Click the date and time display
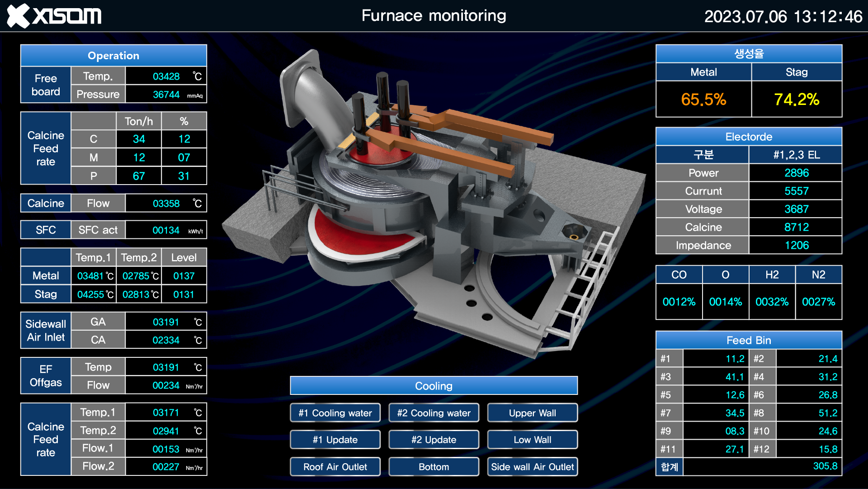This screenshot has width=868, height=489. [783, 17]
